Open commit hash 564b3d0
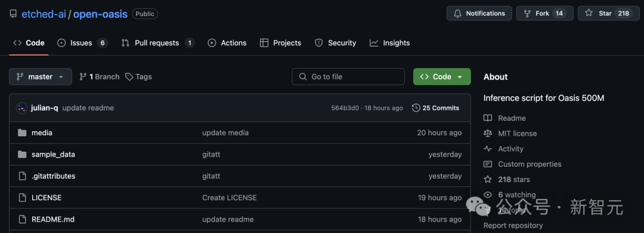The width and height of the screenshot is (644, 233). (345, 108)
